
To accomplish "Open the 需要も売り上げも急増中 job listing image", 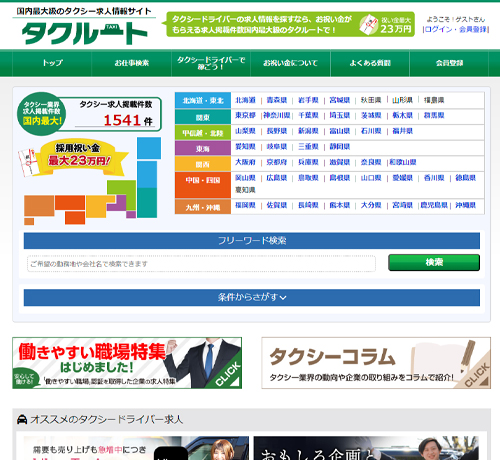I will 136,448.
